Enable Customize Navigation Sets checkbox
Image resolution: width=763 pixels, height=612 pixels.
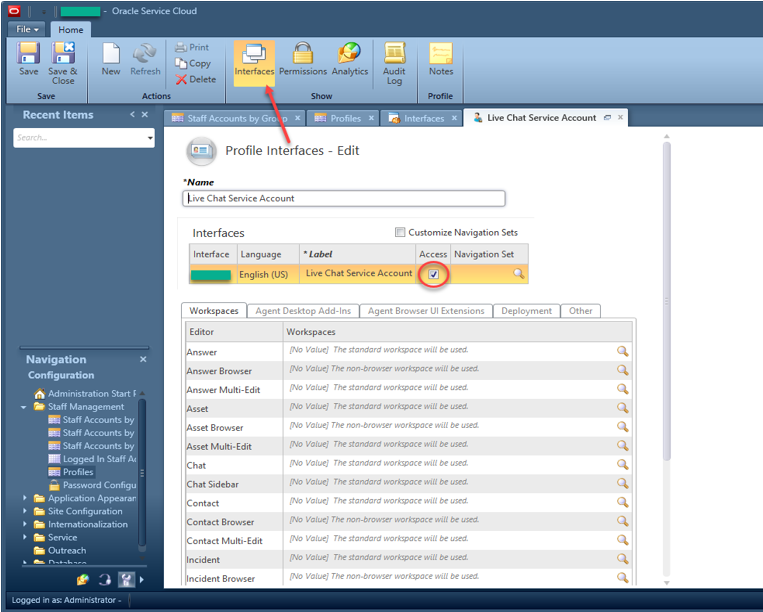401,233
